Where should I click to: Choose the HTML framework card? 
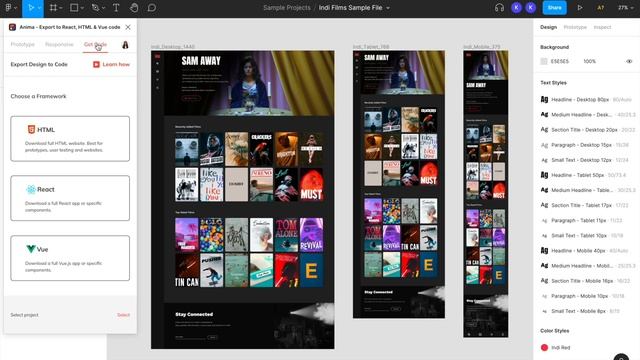click(70, 139)
